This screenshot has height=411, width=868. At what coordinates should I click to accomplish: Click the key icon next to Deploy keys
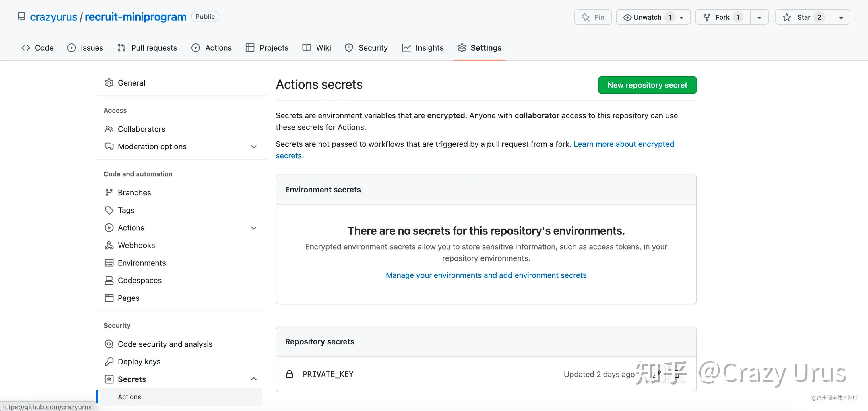click(x=109, y=361)
